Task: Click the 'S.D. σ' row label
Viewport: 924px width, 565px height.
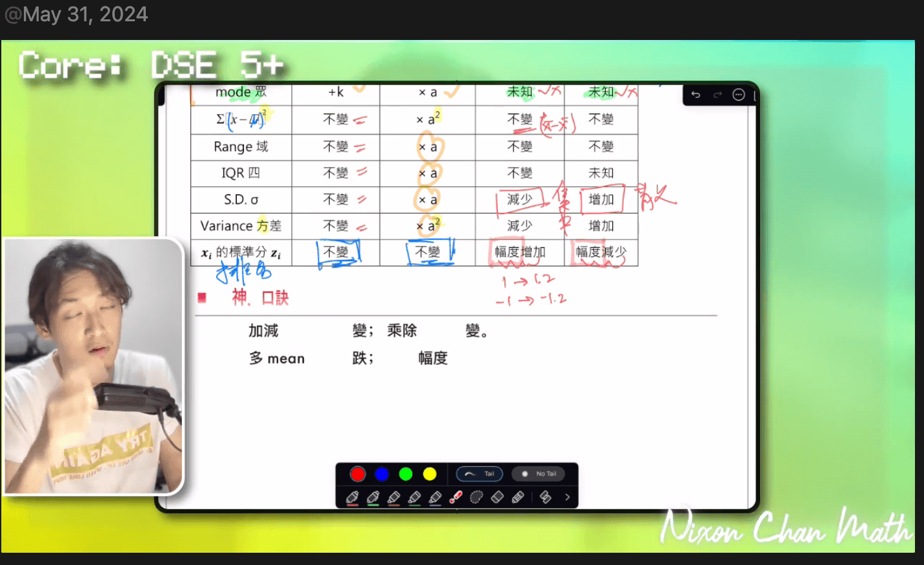Action: tap(241, 199)
